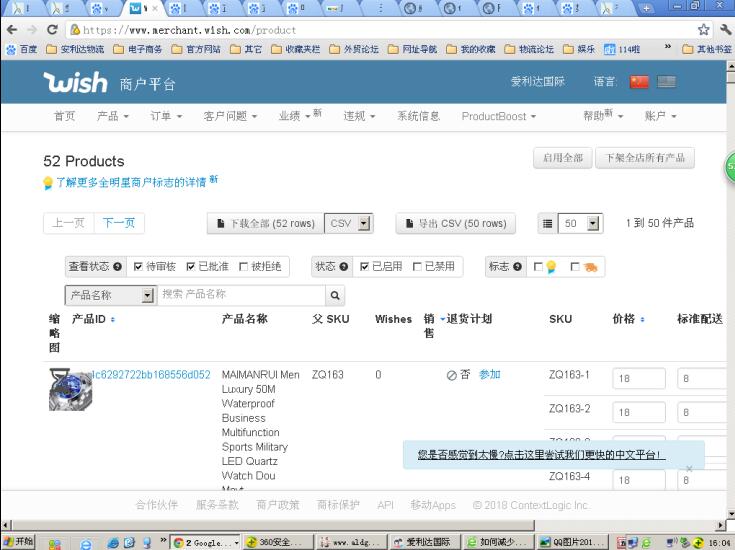The width and height of the screenshot is (735, 550).
Task: Click the 参加 link for product ZQ163
Action: tap(489, 375)
